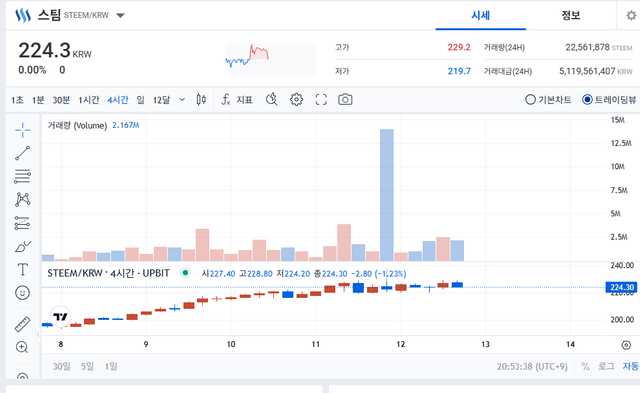The image size is (640, 393).
Task: Select the XABCD pattern tool
Action: click(22, 200)
